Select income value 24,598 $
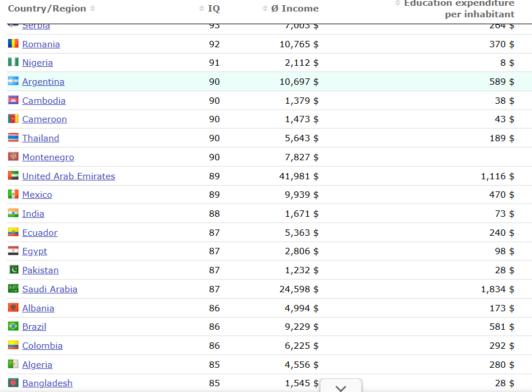The image size is (532, 392). (299, 289)
